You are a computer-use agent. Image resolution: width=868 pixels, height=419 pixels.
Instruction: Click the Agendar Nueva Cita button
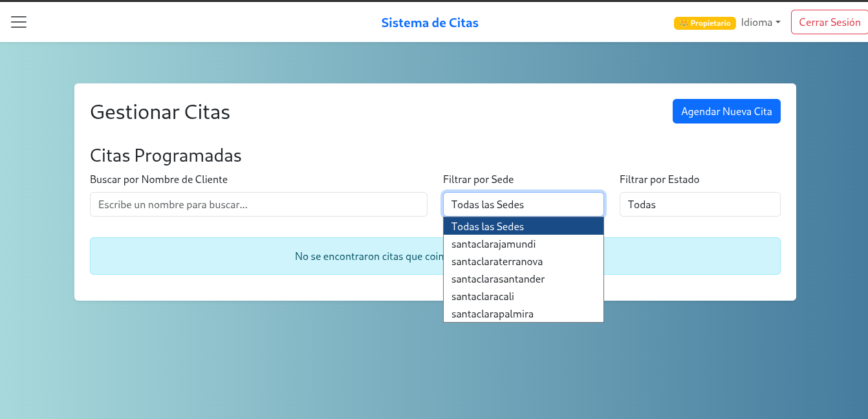click(726, 111)
